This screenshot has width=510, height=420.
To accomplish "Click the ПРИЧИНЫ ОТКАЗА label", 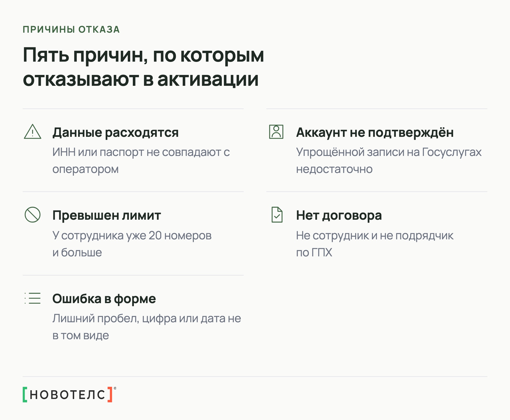I will [x=71, y=29].
